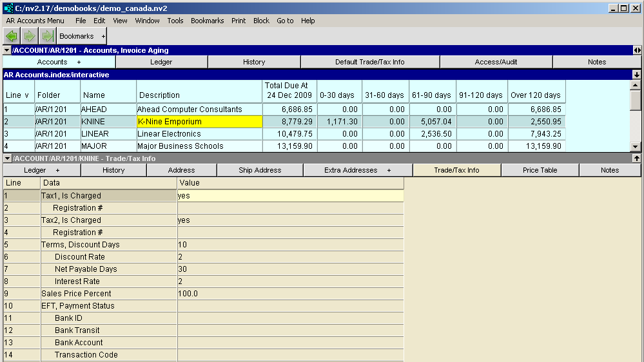Viewport: 644px width, 362px height.
Task: Click the forward-to-end arrow toolbar icon
Action: pos(46,37)
